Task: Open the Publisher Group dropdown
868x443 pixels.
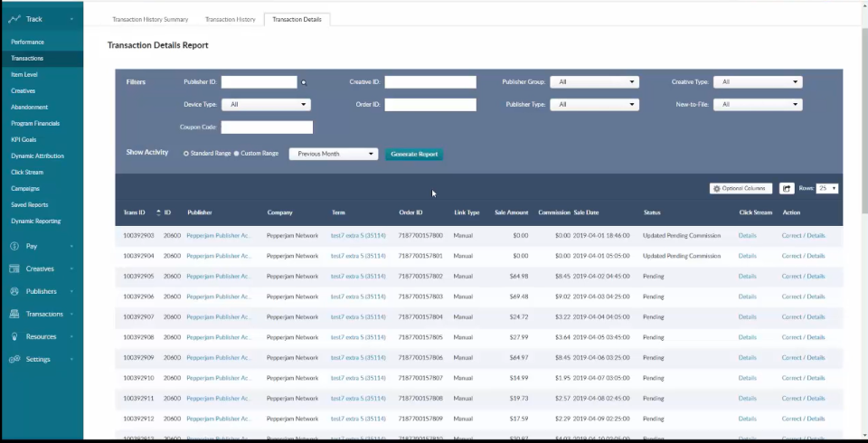Action: 595,82
